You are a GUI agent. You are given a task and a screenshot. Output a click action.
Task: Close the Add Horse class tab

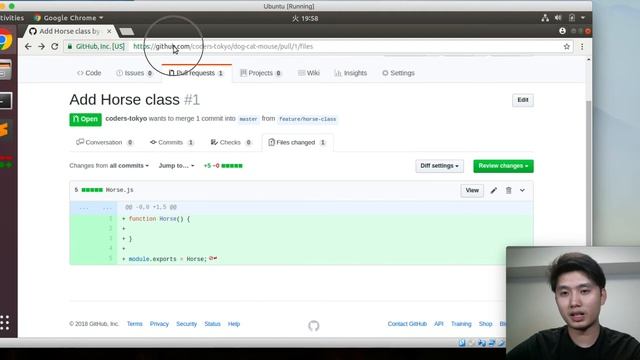109,31
